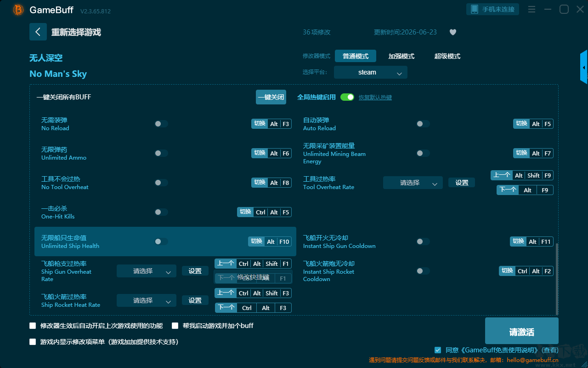The width and height of the screenshot is (588, 368).
Task: Turn on Unlimited Ammo toggle
Action: 161,153
